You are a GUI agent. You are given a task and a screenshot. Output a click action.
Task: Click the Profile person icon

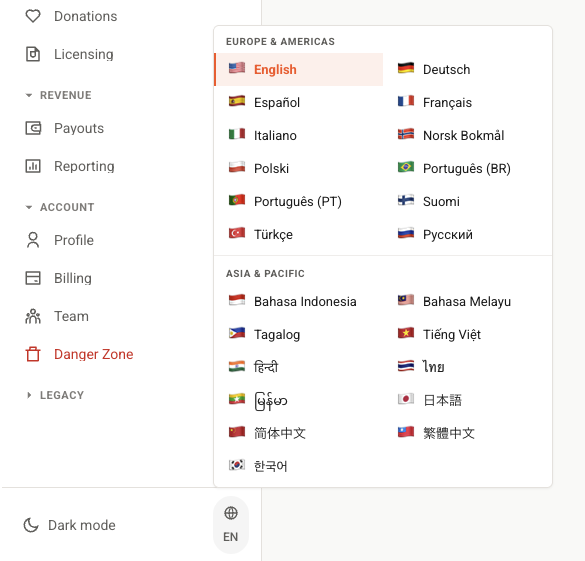coord(33,240)
